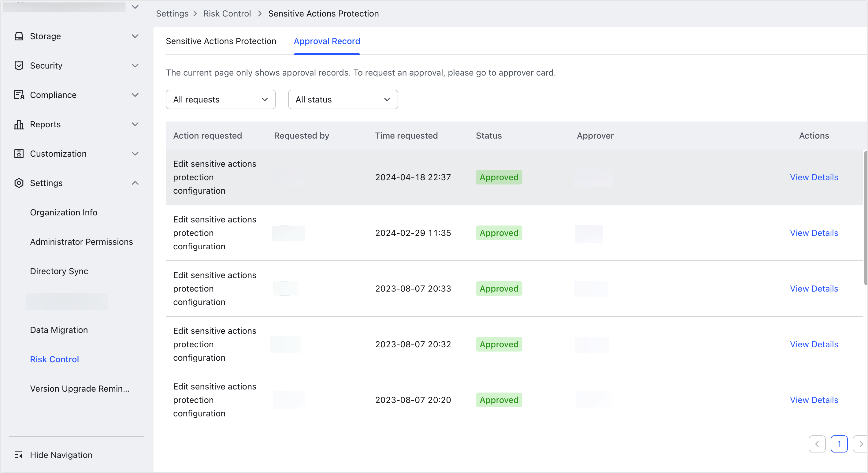
Task: Click Hide Navigation label
Action: pyautogui.click(x=61, y=455)
